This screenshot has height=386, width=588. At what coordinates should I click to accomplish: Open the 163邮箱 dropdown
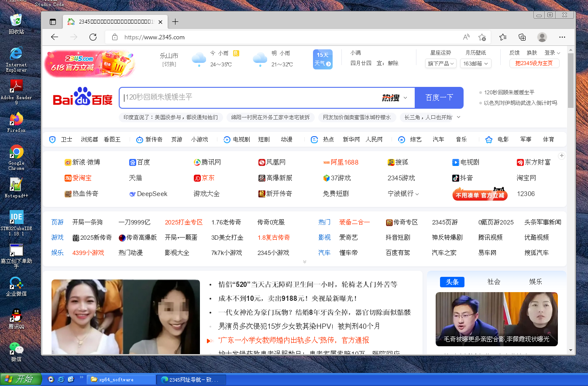[x=475, y=63]
